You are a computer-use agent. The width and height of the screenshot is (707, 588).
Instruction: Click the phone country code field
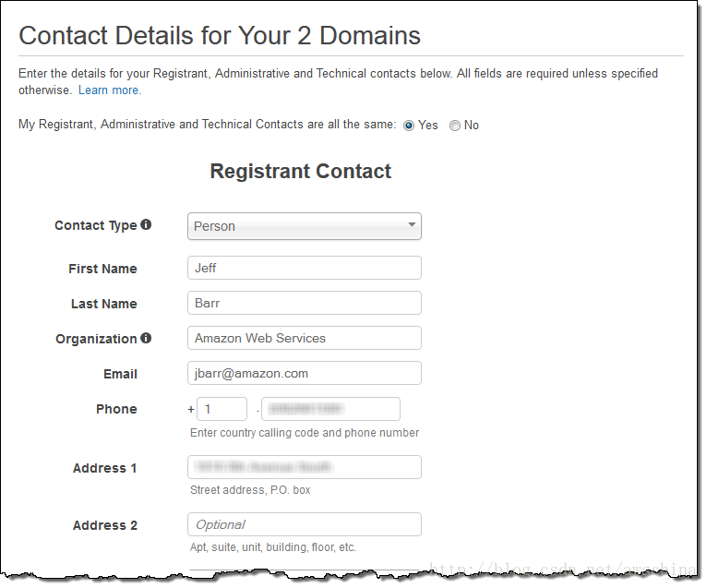[x=222, y=409]
